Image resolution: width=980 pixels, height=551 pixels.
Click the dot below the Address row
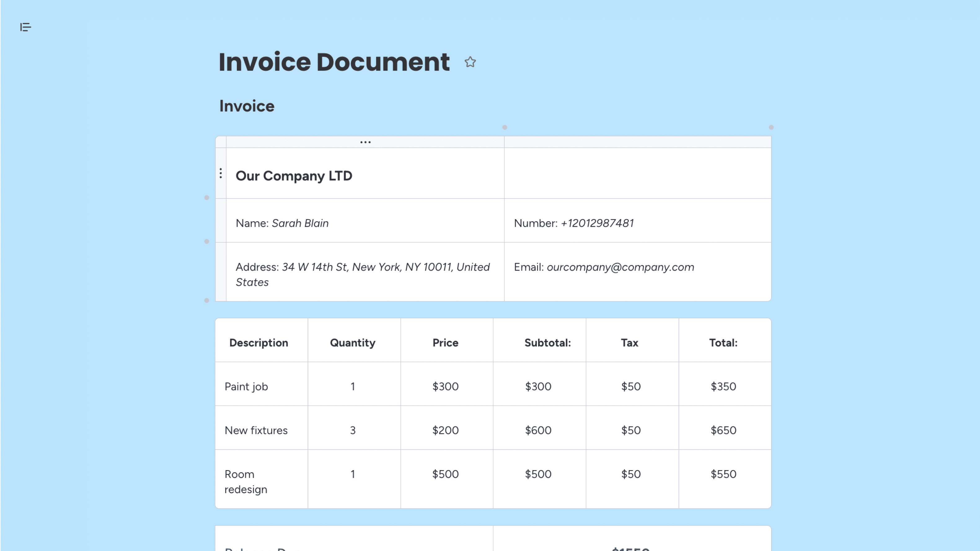click(x=207, y=301)
